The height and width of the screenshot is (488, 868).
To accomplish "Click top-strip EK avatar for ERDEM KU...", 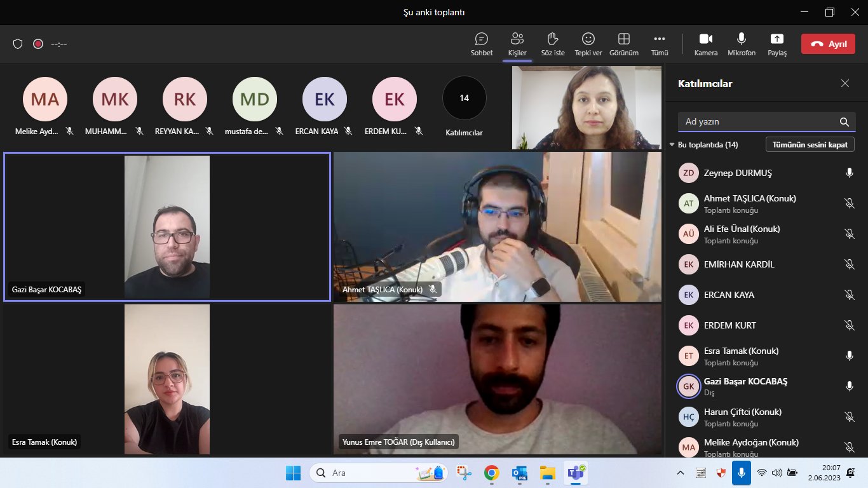I will tap(395, 99).
